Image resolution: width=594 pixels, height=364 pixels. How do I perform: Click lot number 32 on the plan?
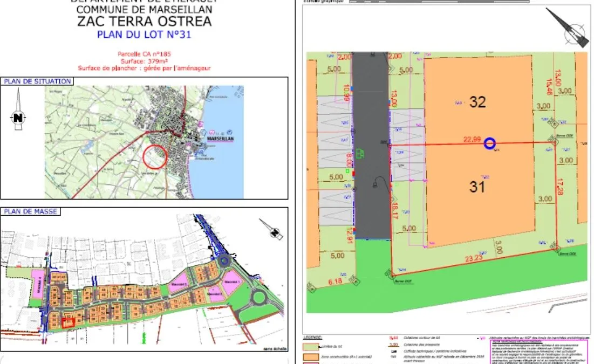(x=477, y=102)
